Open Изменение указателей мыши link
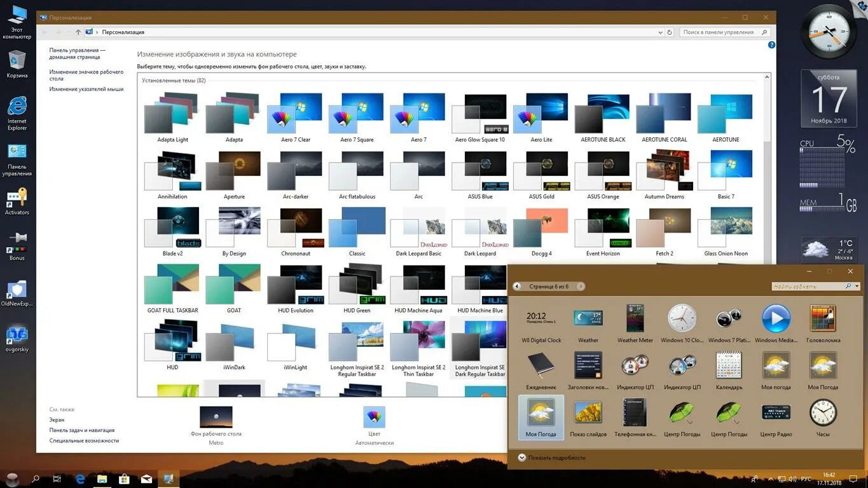 click(x=86, y=89)
